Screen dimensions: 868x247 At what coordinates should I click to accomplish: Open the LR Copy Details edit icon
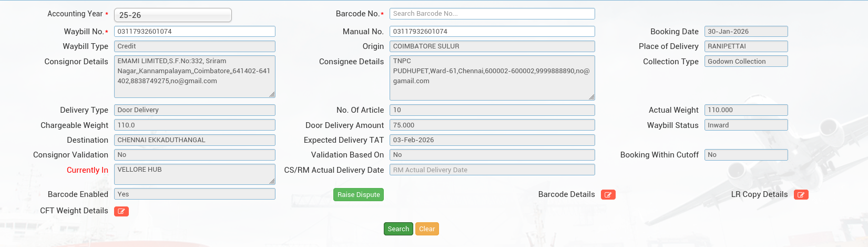click(x=801, y=195)
